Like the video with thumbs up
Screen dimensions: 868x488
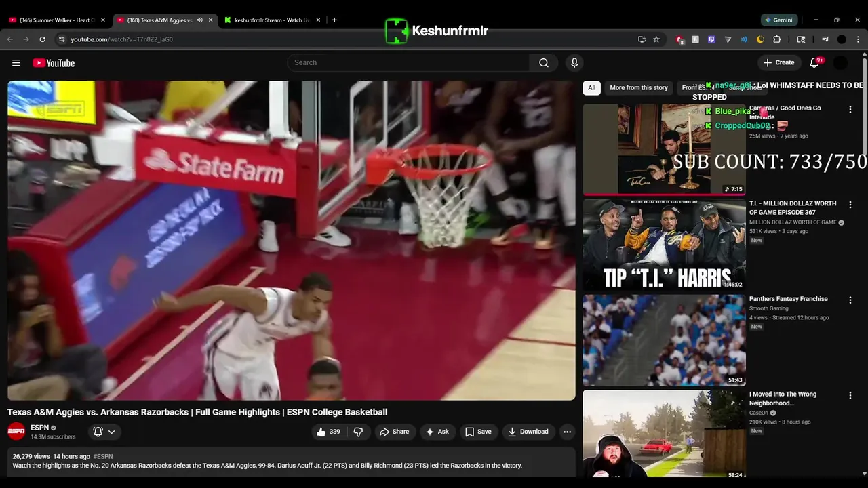pos(328,432)
